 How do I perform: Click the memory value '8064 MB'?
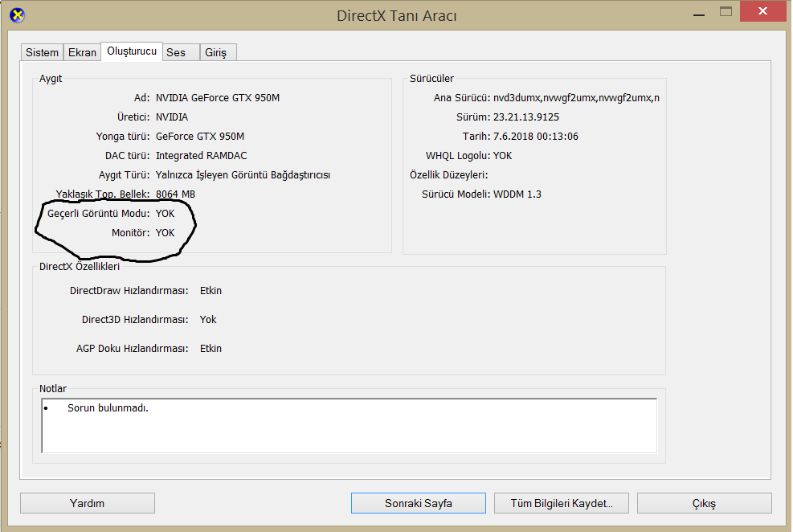pos(175,194)
